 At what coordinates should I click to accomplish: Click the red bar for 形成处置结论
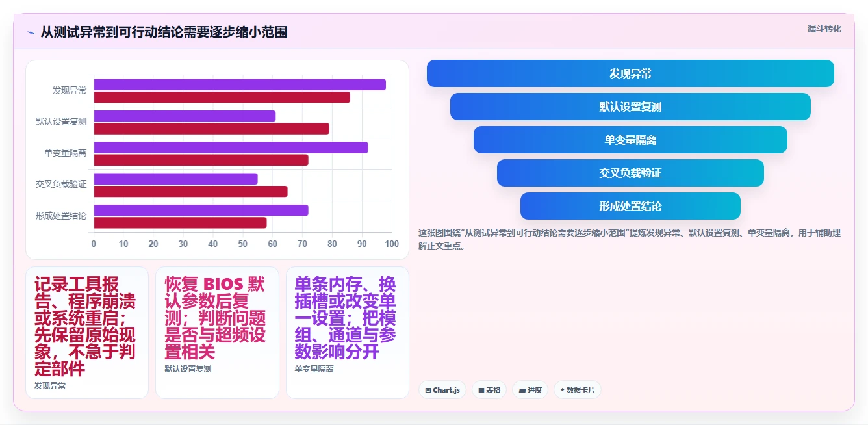pos(181,223)
